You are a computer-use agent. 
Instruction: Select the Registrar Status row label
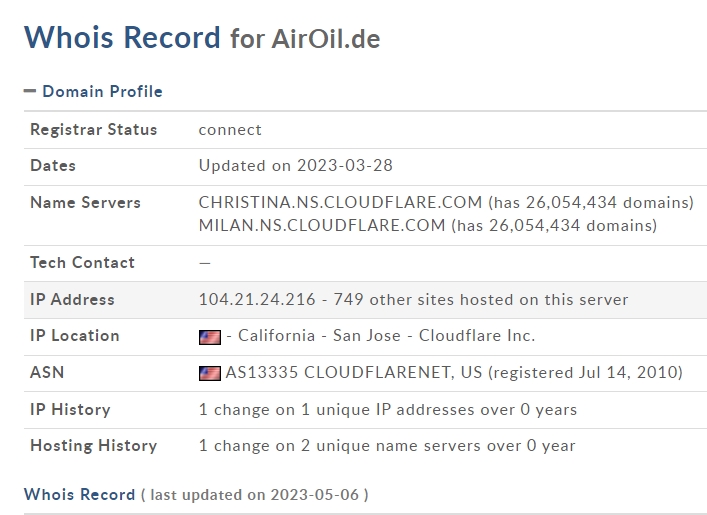point(94,129)
